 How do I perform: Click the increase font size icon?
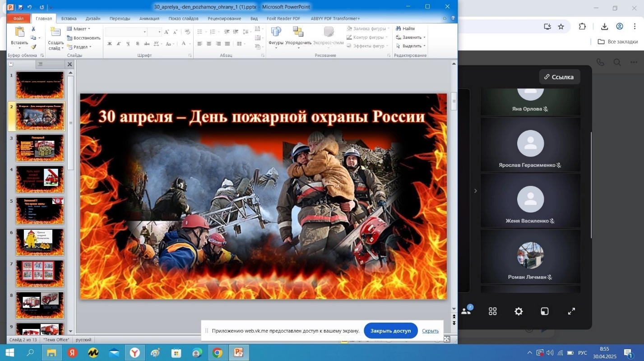pos(167,32)
